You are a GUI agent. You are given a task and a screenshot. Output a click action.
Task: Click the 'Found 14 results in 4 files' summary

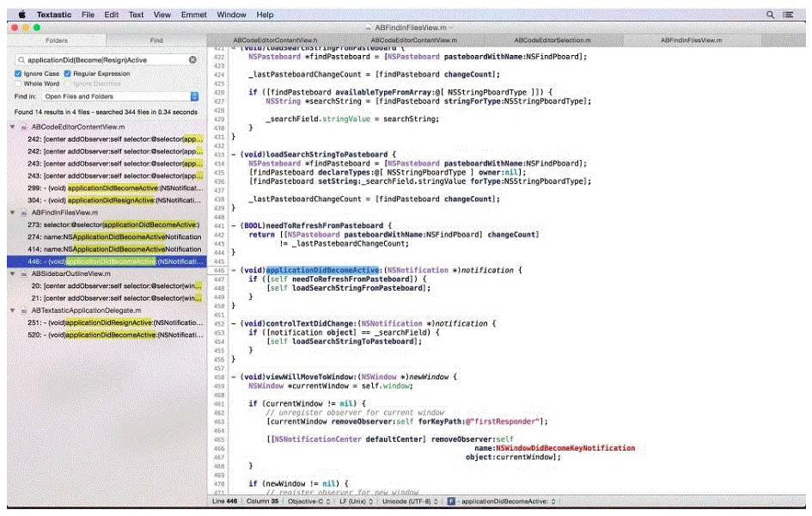coord(107,112)
